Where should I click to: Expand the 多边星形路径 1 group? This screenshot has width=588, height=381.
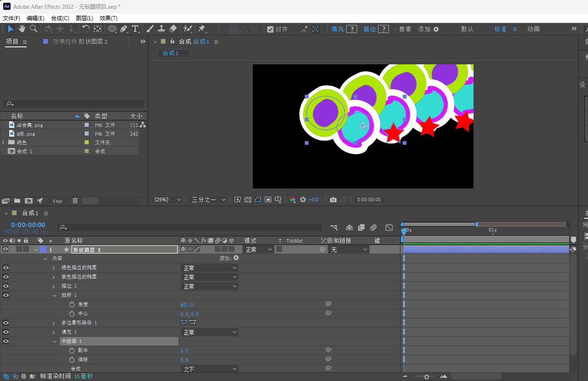click(54, 323)
